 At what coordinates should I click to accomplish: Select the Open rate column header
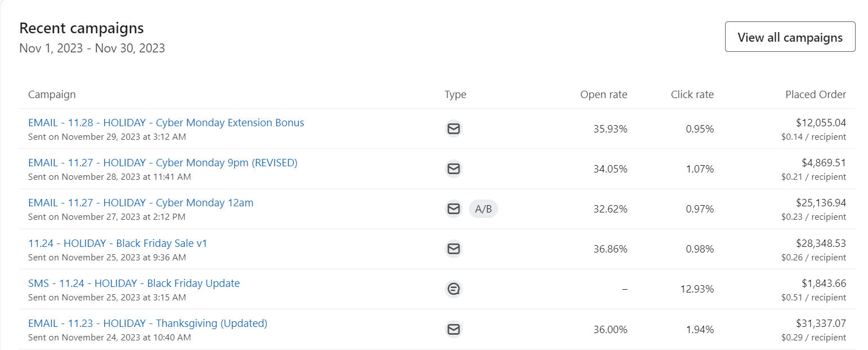pos(603,95)
